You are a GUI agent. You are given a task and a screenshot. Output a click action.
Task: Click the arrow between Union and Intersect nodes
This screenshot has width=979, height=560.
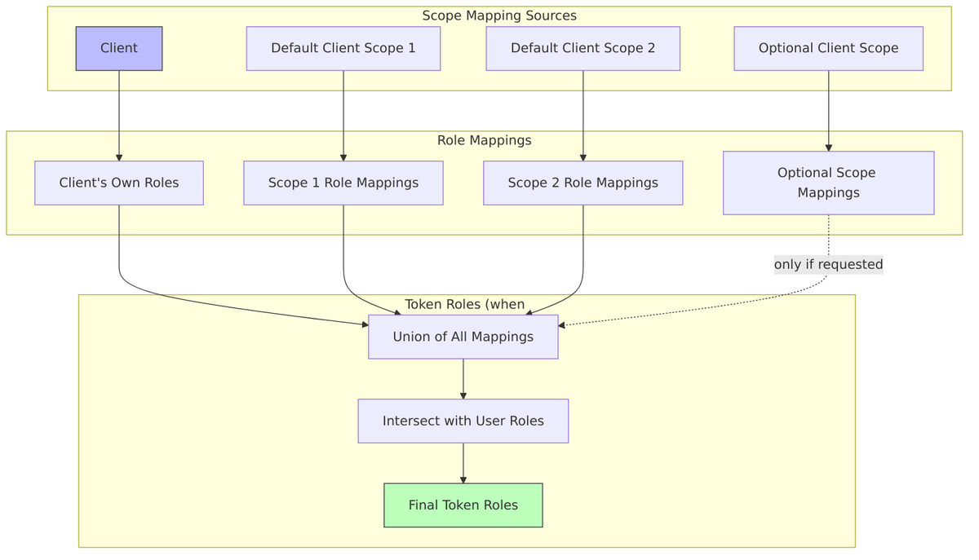pyautogui.click(x=463, y=378)
